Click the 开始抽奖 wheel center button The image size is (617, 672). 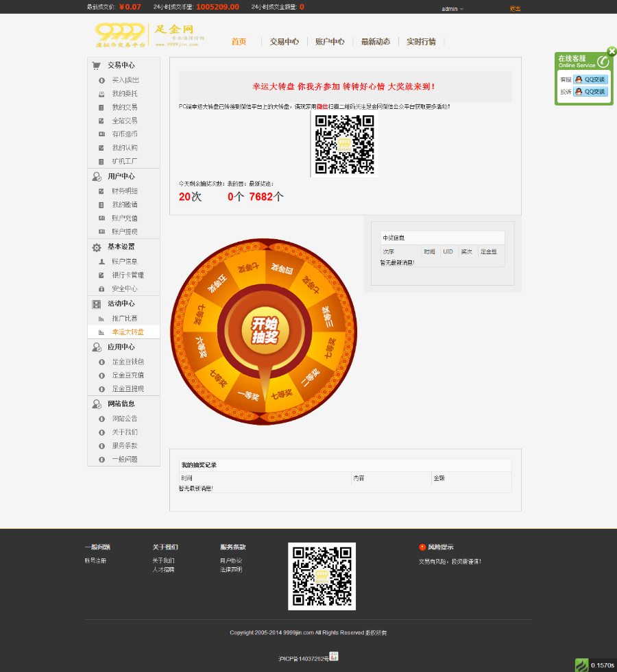pos(265,331)
